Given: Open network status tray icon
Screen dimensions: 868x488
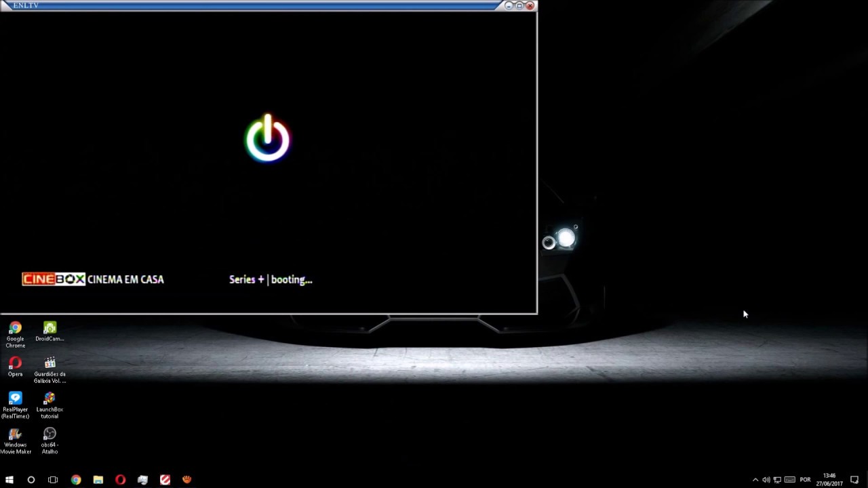Looking at the screenshot, I should 777,480.
